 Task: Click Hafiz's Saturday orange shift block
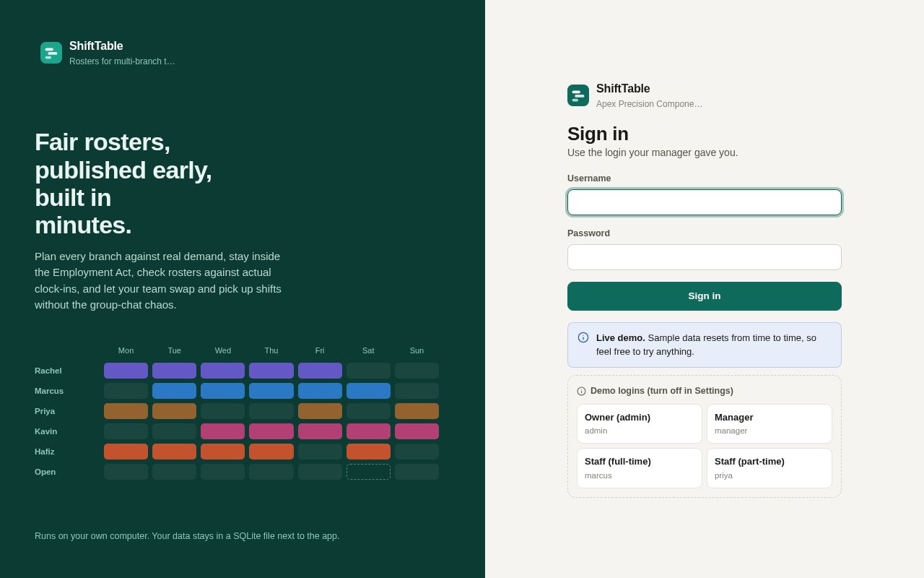tap(368, 452)
